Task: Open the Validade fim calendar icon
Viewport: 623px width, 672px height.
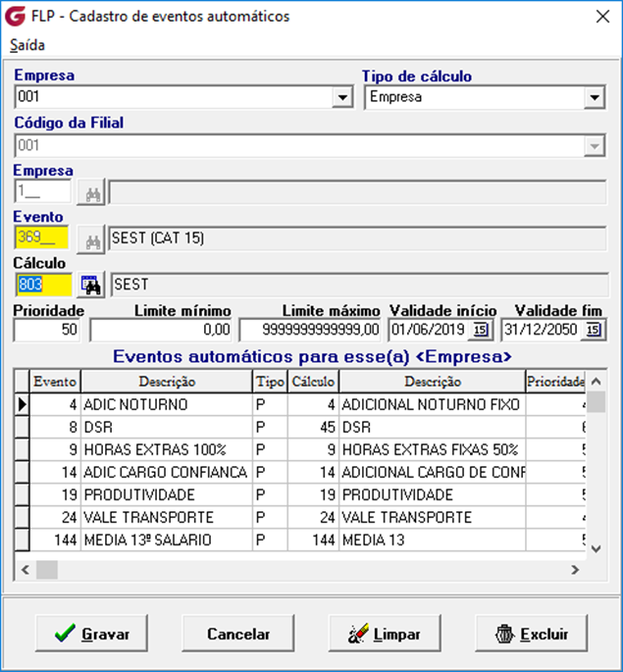Action: (x=594, y=330)
